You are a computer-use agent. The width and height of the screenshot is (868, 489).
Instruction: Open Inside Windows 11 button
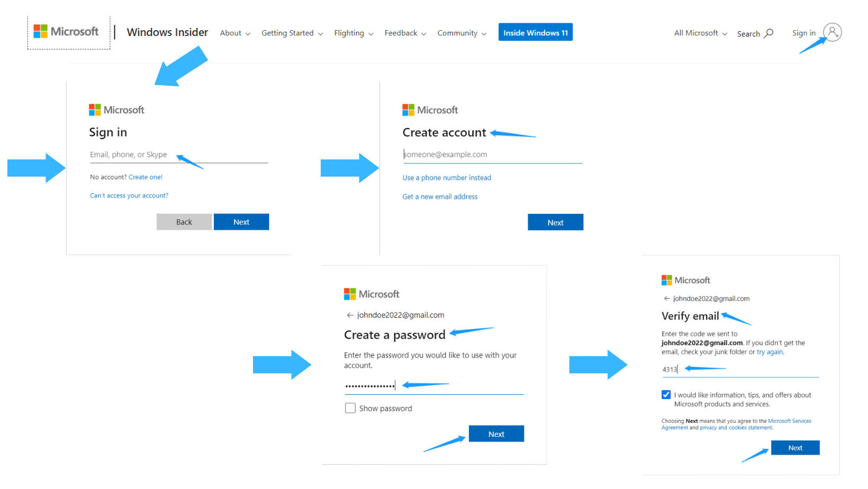pos(535,32)
